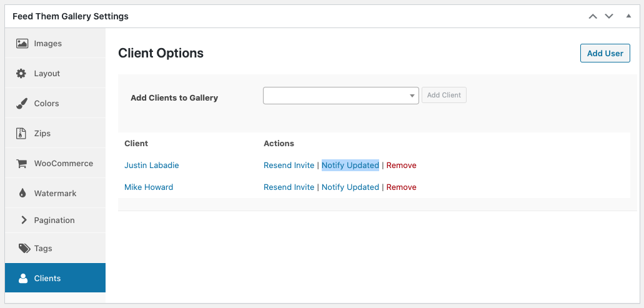The image size is (644, 308).
Task: Collapse the Feed Them Gallery Settings panel
Action: [x=628, y=16]
